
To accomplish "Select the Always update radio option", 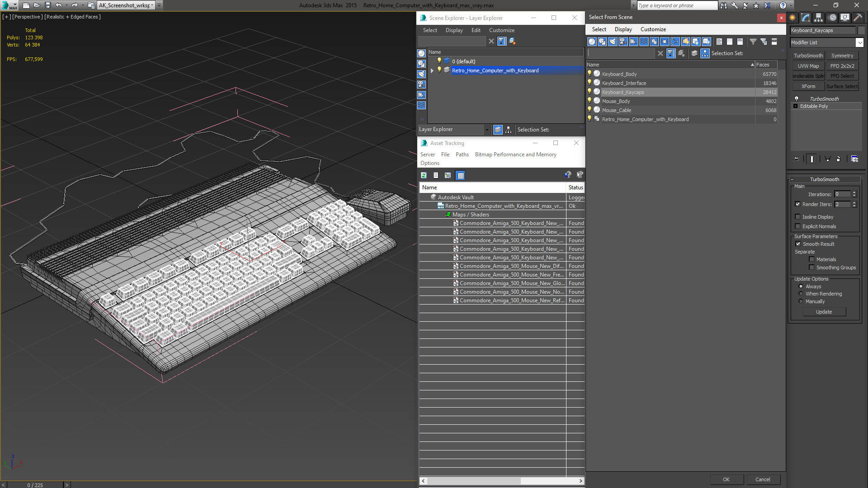I will pos(801,286).
